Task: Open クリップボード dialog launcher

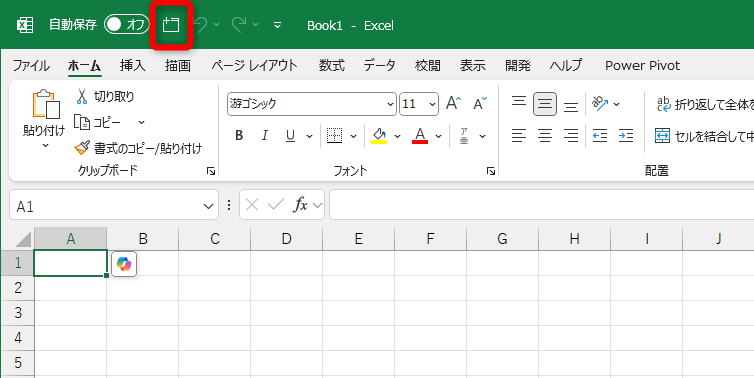Action: 211,171
